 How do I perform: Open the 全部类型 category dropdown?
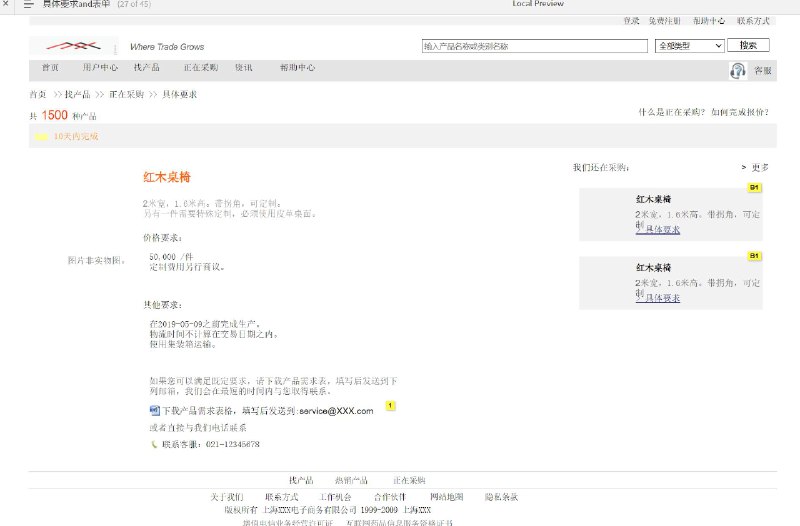(690, 46)
